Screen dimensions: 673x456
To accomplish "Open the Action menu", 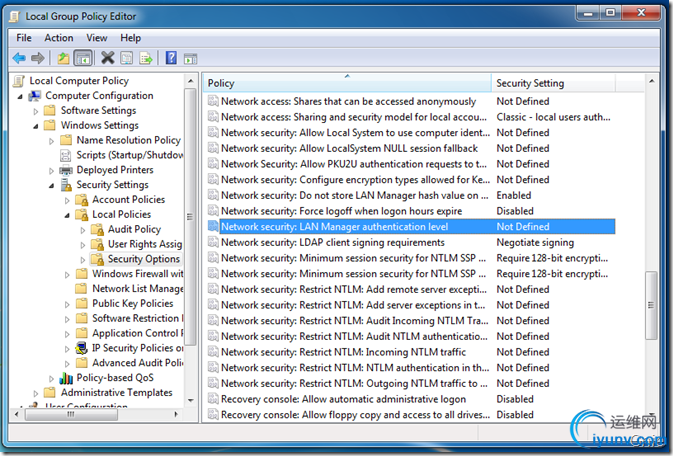I will pos(59,38).
